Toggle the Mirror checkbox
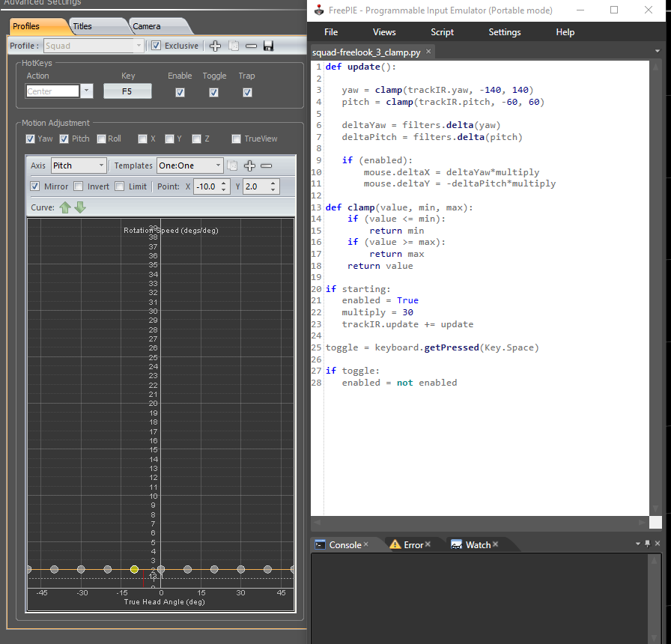Viewport: 671px width, 644px height. (35, 186)
